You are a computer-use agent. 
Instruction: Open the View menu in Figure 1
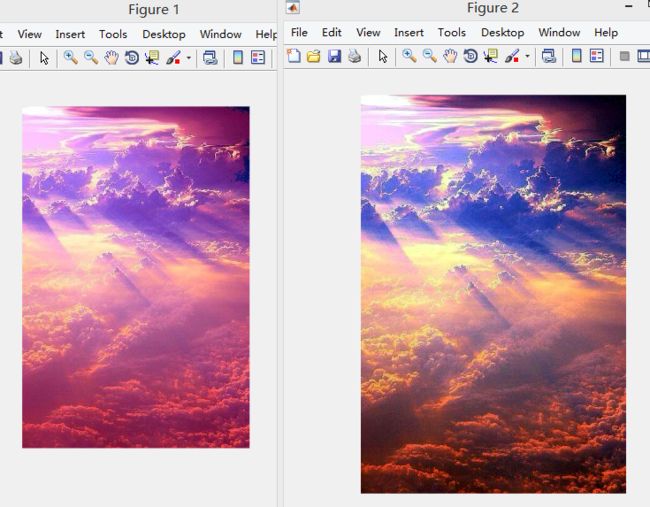29,34
